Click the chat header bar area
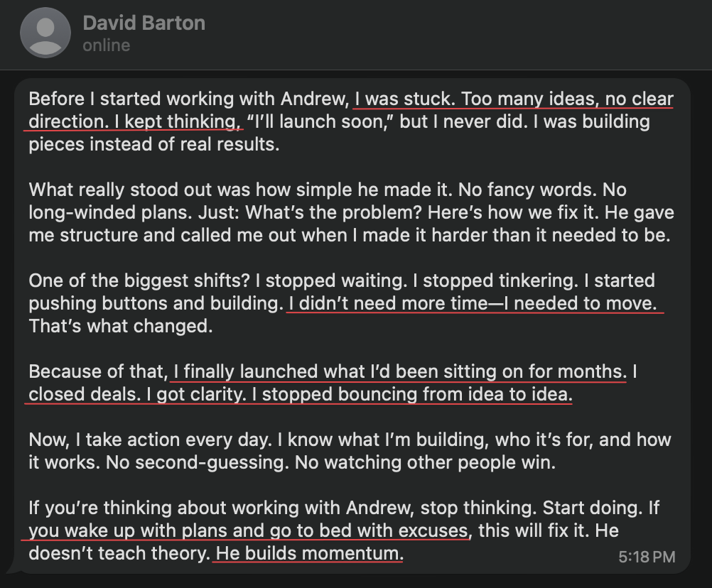Screen dimensions: 712x588 [355, 32]
